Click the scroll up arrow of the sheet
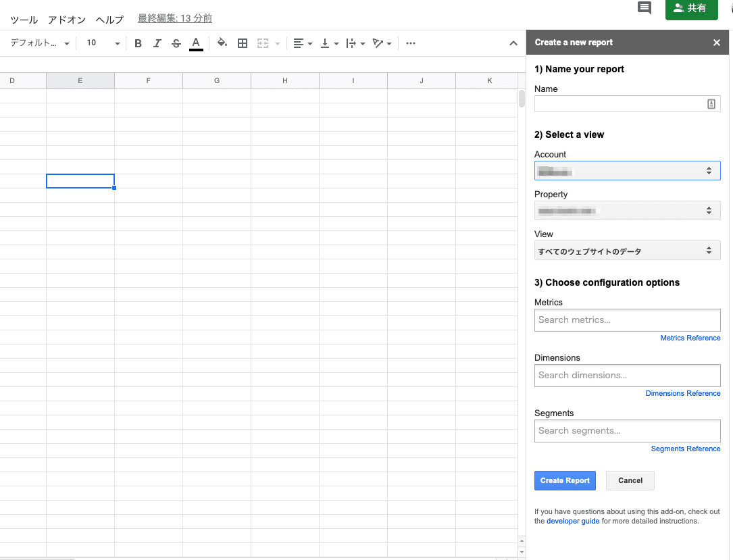This screenshot has height=560, width=733. click(x=522, y=541)
